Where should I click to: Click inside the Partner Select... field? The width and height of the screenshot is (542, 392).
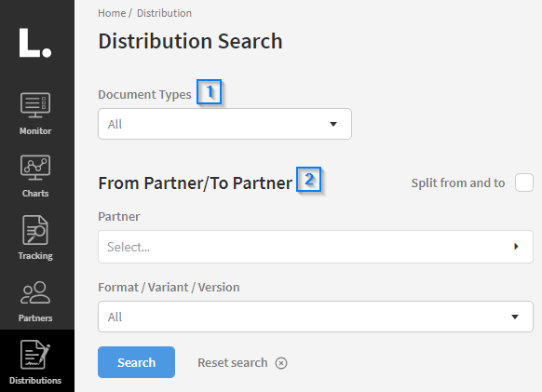point(316,247)
